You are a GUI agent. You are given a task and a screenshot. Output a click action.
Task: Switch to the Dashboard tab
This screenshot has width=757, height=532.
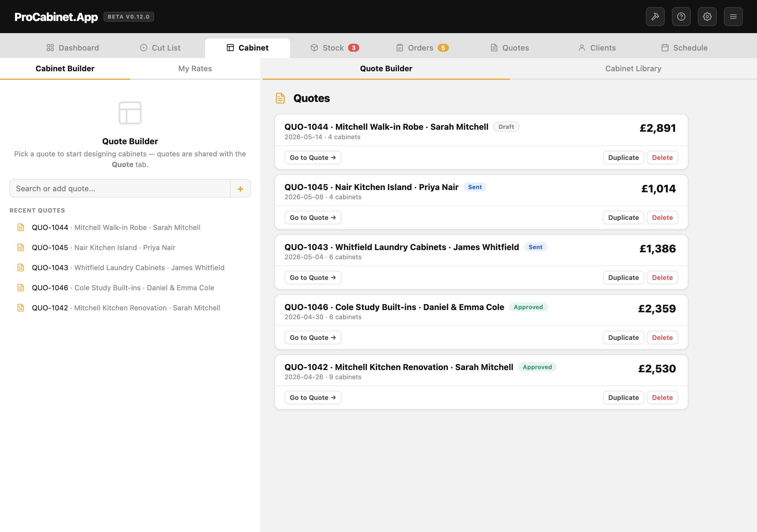point(72,48)
